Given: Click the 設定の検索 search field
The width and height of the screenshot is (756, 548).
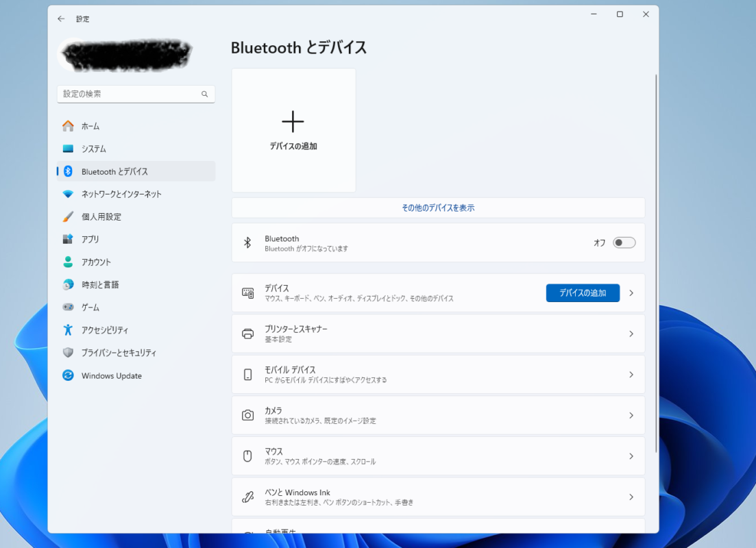Looking at the screenshot, I should point(136,94).
